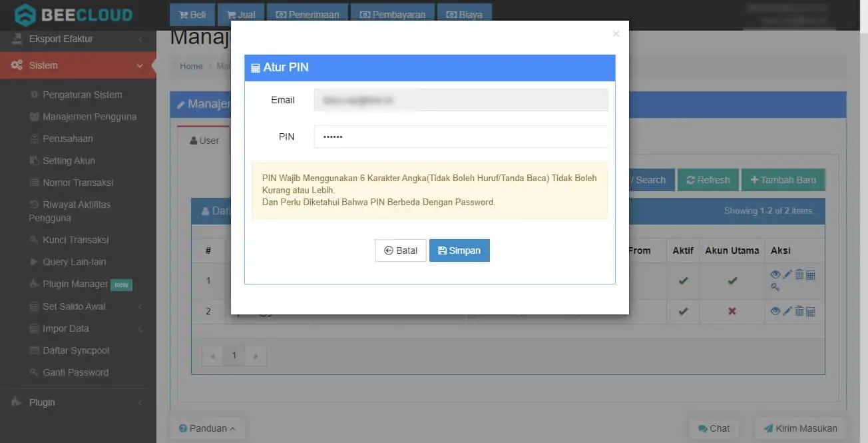Open the Panduan dropdown

point(208,428)
